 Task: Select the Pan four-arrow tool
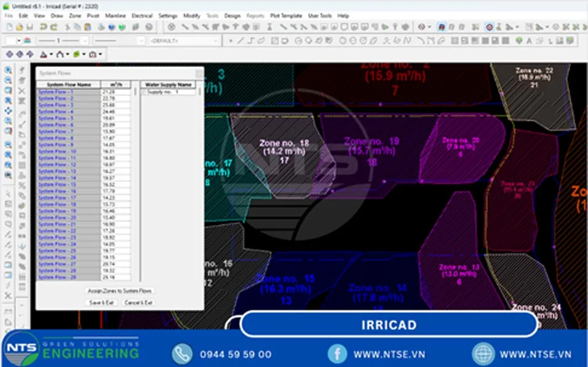point(8,111)
